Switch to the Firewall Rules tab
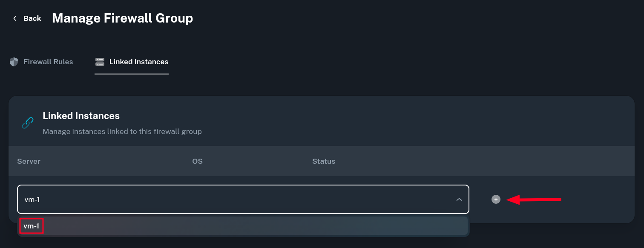This screenshot has height=248, width=644. 48,62
